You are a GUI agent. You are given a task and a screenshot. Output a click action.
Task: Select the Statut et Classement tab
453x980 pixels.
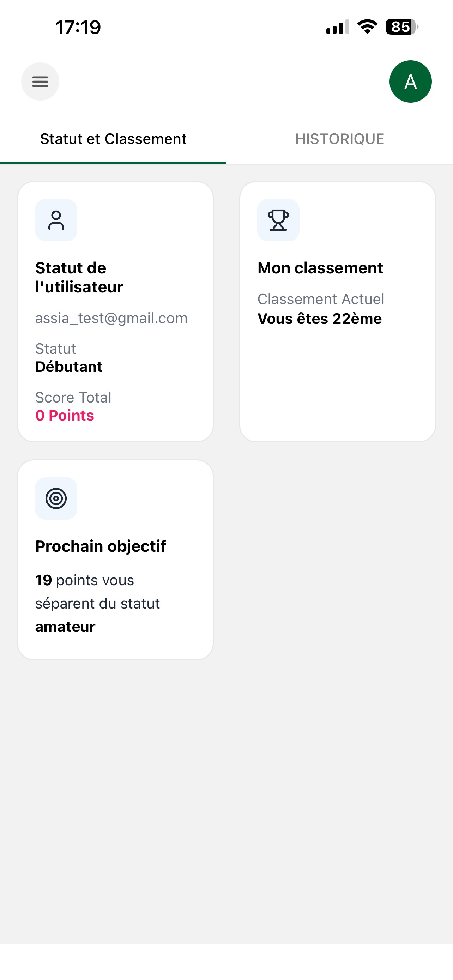[113, 139]
